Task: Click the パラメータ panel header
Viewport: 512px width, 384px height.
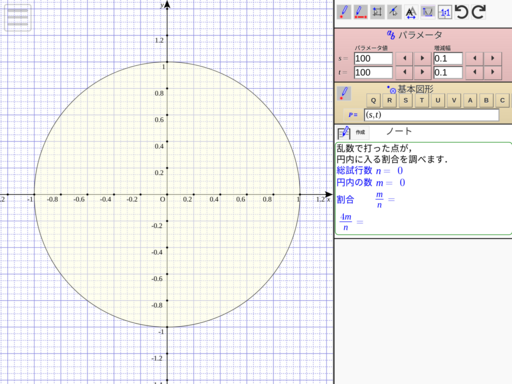Action: click(415, 35)
